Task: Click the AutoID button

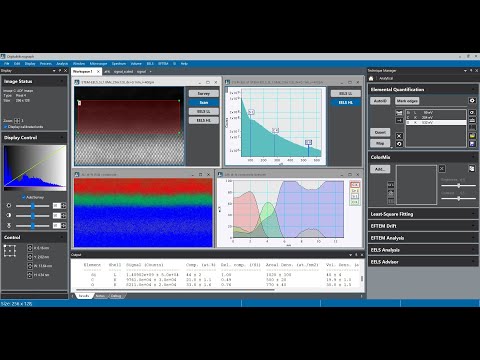Action: coord(380,101)
